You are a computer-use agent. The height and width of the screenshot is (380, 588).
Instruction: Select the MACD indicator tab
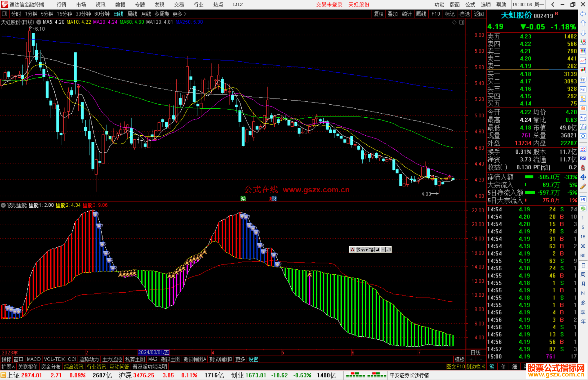(x=34, y=359)
